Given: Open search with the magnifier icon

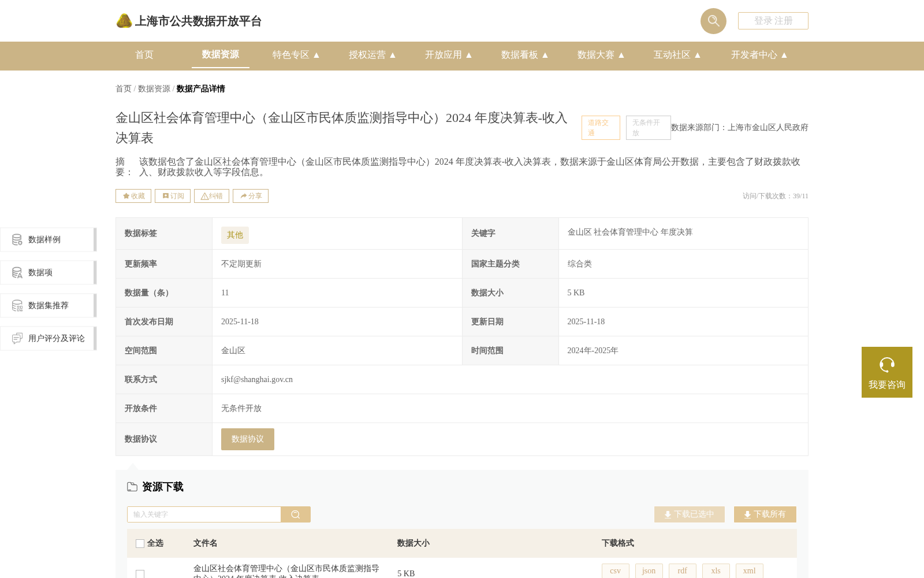Looking at the screenshot, I should click(x=713, y=21).
